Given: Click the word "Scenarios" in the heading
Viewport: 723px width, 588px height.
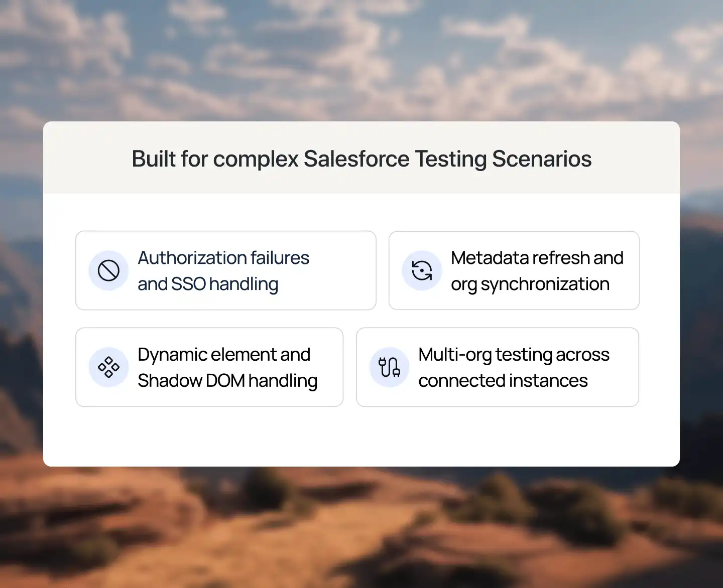Looking at the screenshot, I should [x=542, y=159].
